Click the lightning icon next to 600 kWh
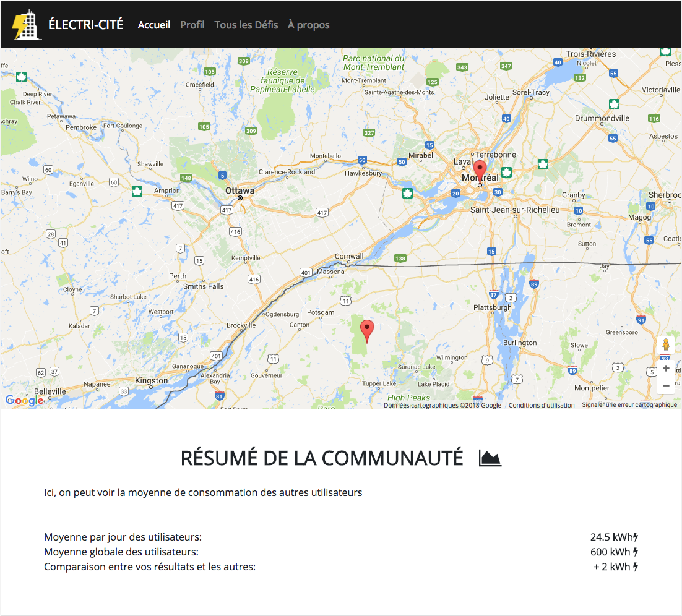Image resolution: width=682 pixels, height=616 pixels. coord(636,552)
